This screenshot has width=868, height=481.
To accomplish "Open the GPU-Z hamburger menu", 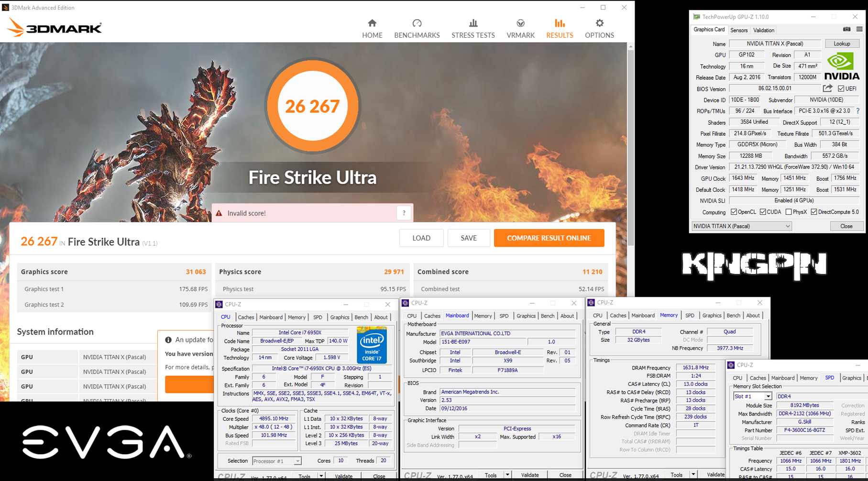I will (859, 30).
